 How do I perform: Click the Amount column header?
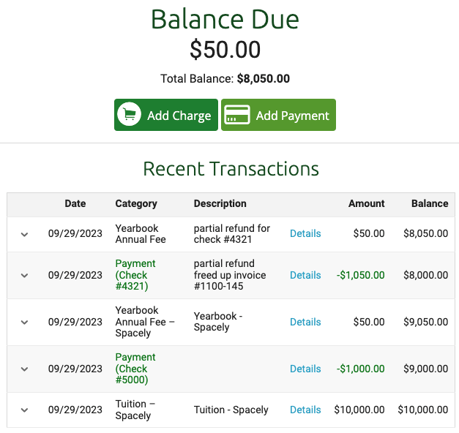click(366, 203)
